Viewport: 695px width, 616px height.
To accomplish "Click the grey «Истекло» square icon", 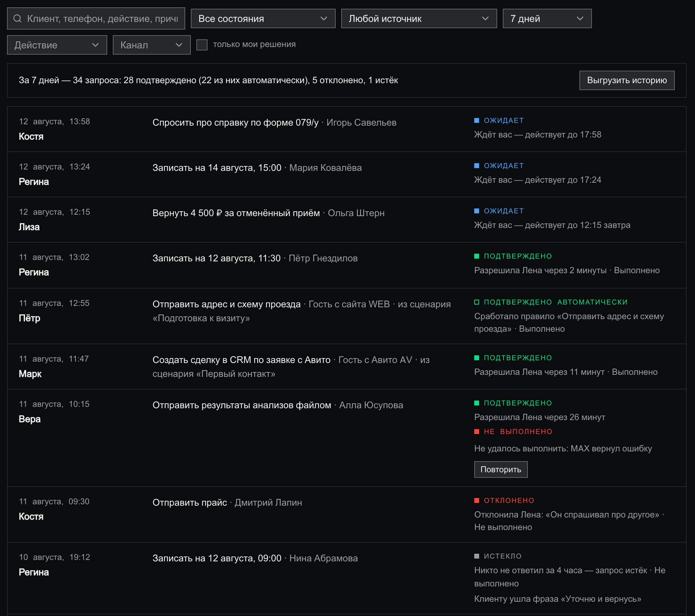I will 477,556.
